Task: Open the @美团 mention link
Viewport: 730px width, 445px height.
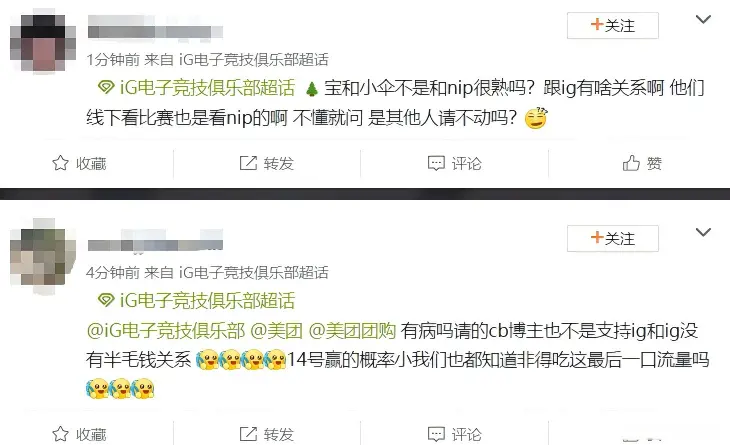Action: pyautogui.click(x=277, y=330)
